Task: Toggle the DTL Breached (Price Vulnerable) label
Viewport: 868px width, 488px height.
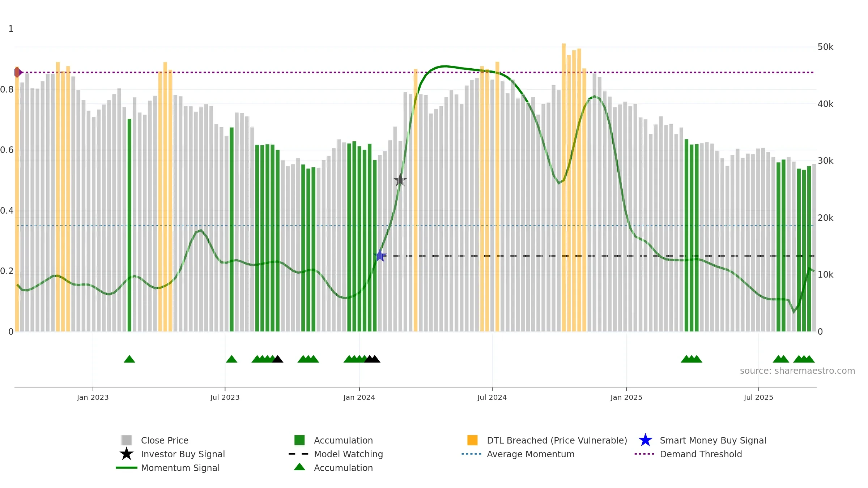Action: tap(557, 440)
